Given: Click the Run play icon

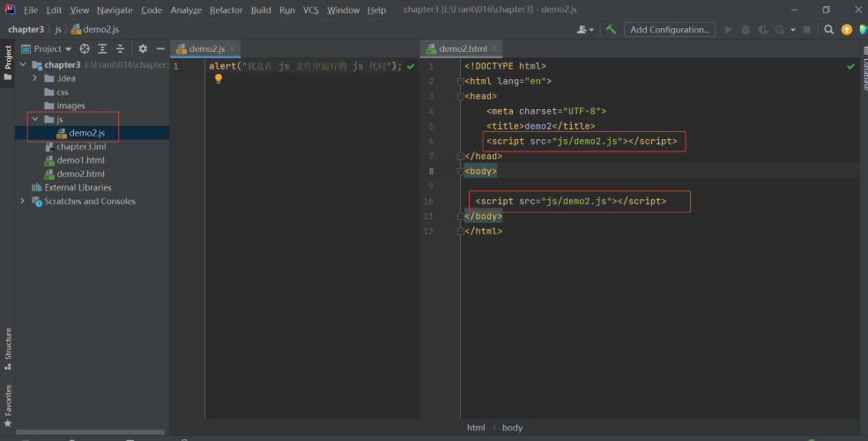Looking at the screenshot, I should (729, 29).
